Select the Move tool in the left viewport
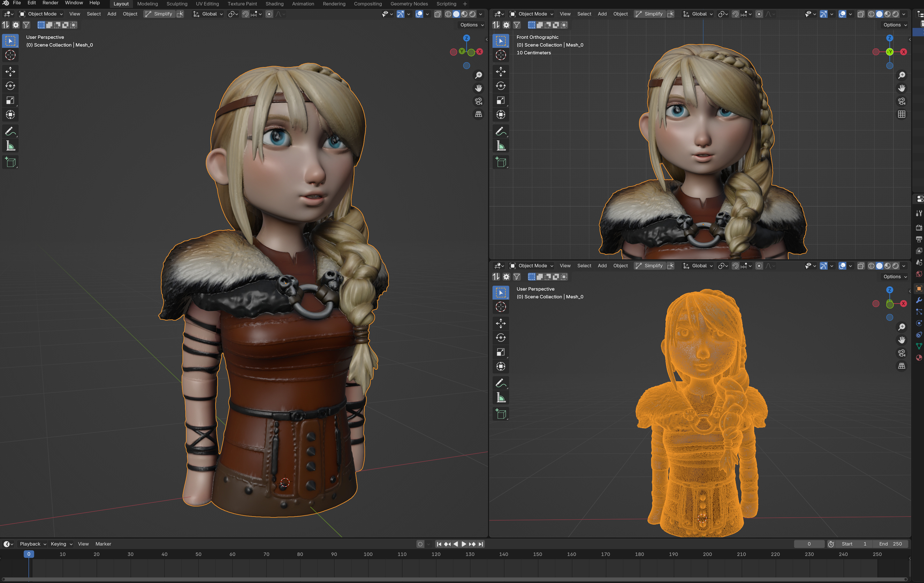Image resolution: width=924 pixels, height=583 pixels. point(10,71)
